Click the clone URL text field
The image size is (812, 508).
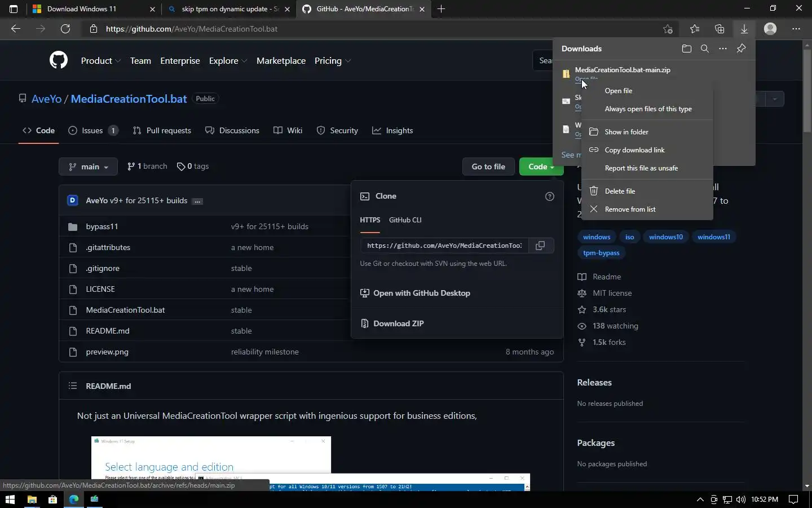pyautogui.click(x=444, y=246)
